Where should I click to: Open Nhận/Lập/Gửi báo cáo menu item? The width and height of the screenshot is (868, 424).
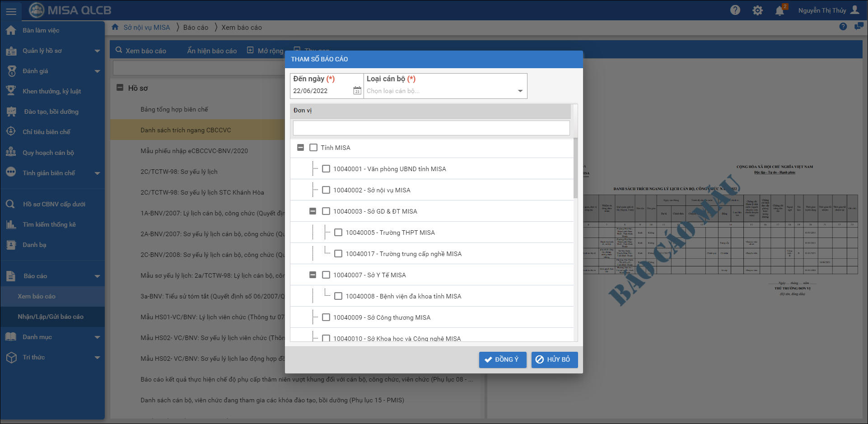click(51, 317)
